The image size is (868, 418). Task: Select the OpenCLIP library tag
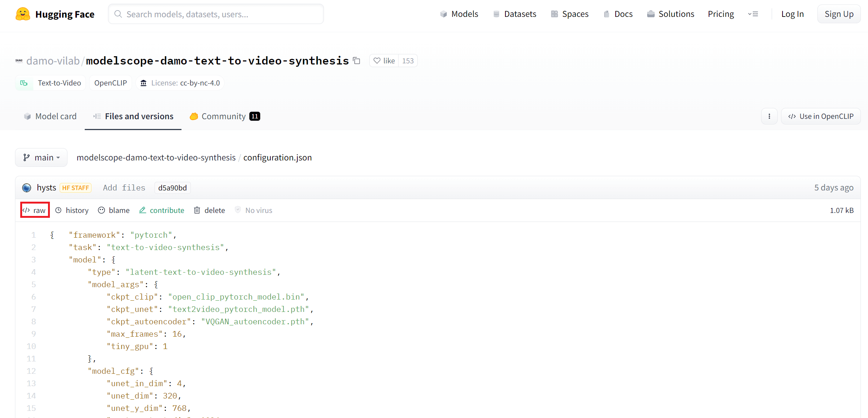point(110,83)
